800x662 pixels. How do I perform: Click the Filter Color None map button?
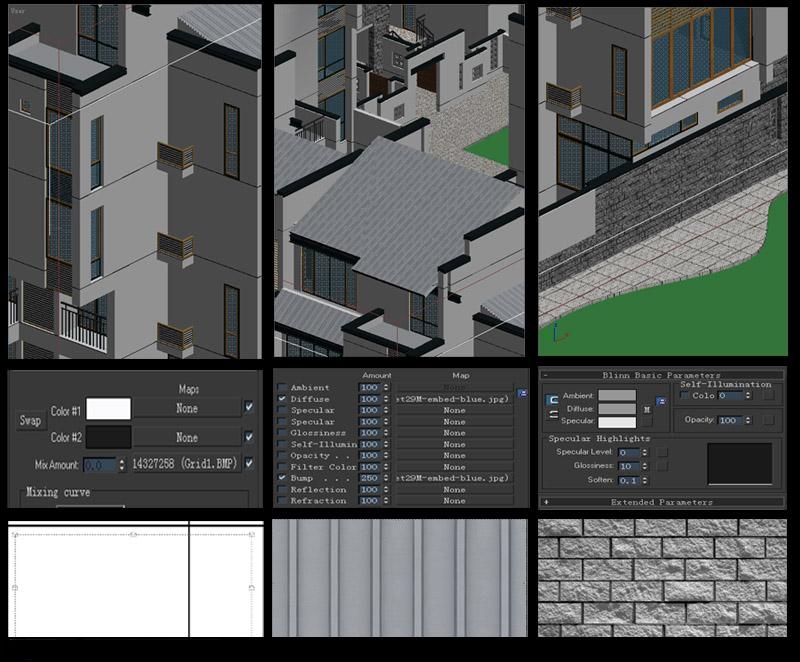click(454, 467)
